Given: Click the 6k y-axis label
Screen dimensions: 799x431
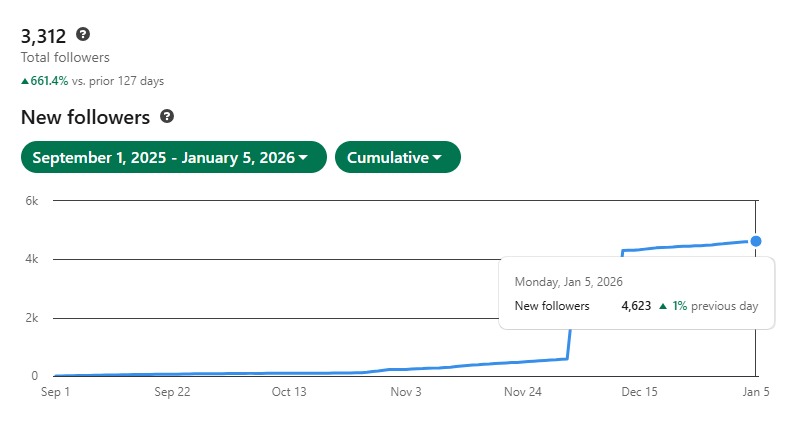Looking at the screenshot, I should point(32,201).
